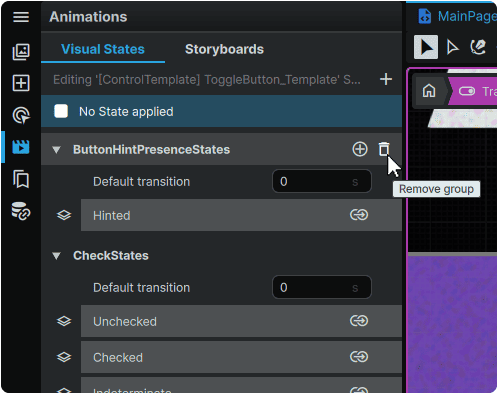The image size is (498, 394).
Task: Switch to Visual States tab
Action: [x=103, y=49]
